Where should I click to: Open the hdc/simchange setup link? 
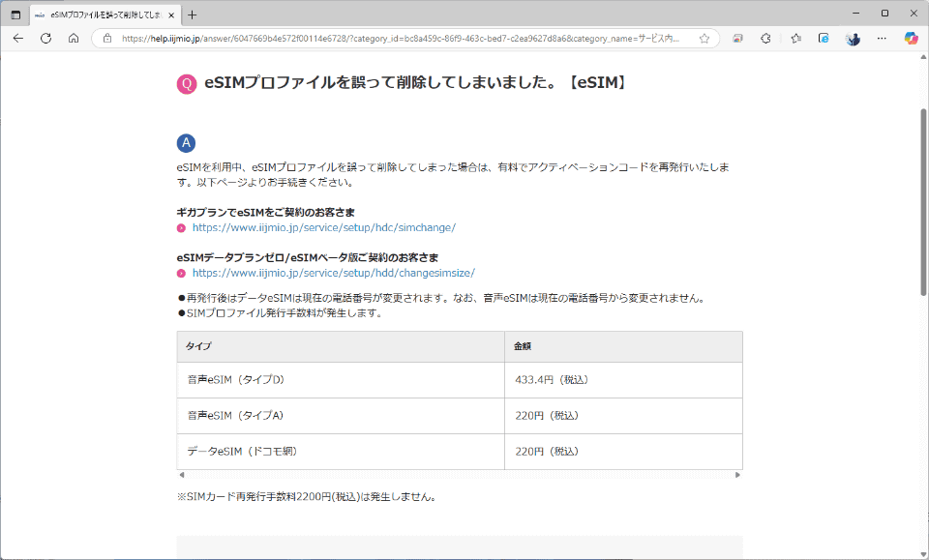pos(324,227)
